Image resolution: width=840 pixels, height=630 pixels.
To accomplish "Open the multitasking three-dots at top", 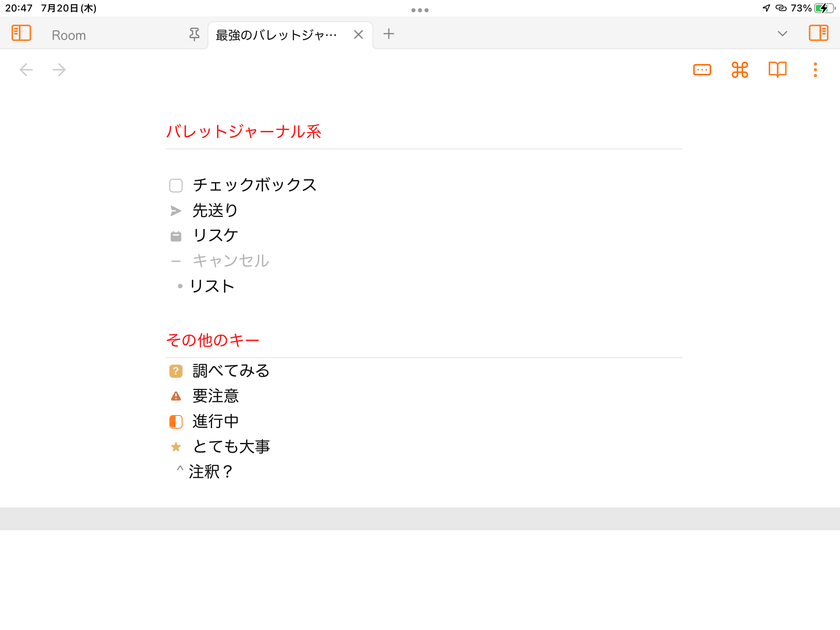I will (x=420, y=10).
